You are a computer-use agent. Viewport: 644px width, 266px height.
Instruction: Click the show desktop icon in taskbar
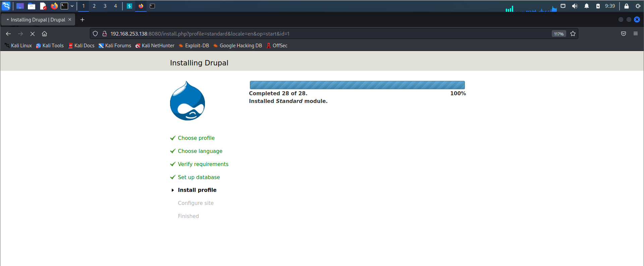pyautogui.click(x=20, y=6)
